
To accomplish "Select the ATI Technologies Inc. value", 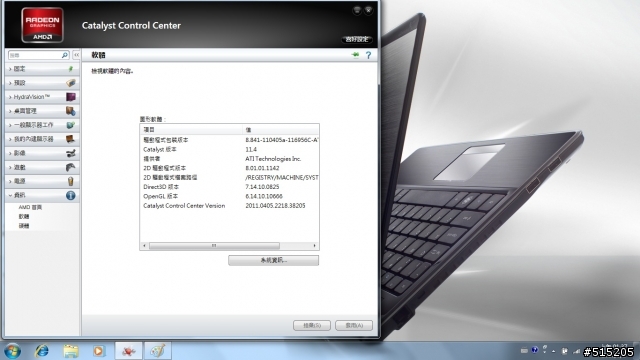I will [273, 159].
